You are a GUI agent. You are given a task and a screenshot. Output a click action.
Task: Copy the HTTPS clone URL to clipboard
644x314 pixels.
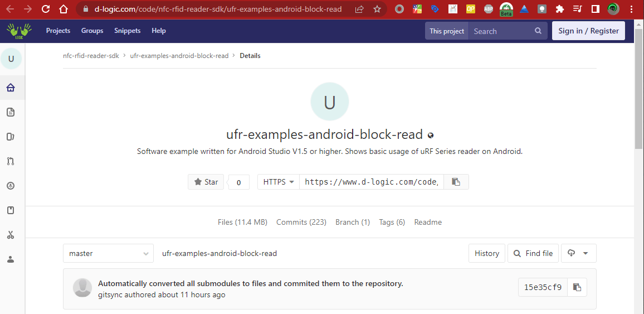(x=456, y=182)
